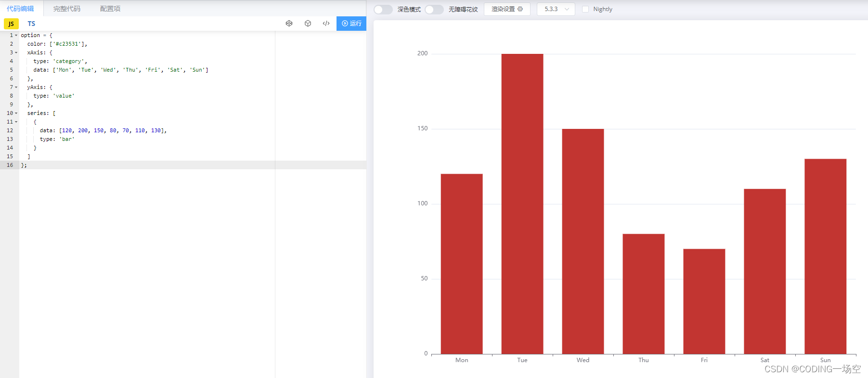Image resolution: width=868 pixels, height=378 pixels.
Task: Open the code in CodePen icon
Action: point(289,23)
